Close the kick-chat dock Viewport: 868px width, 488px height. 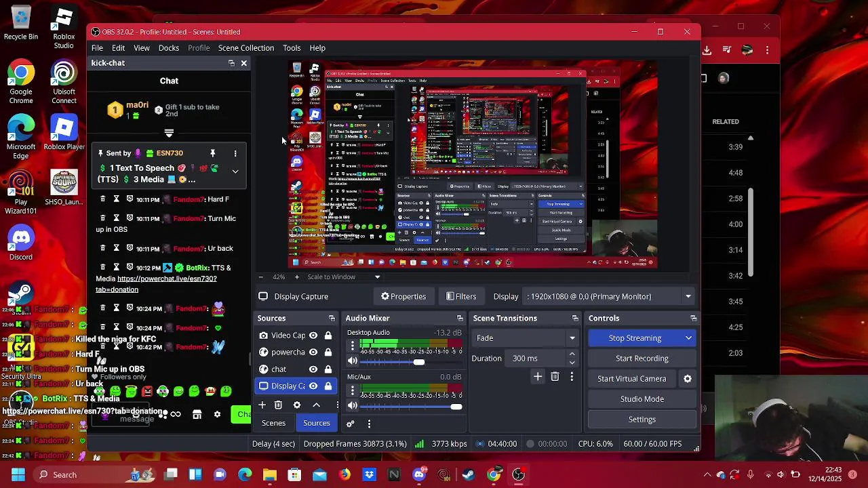[243, 63]
